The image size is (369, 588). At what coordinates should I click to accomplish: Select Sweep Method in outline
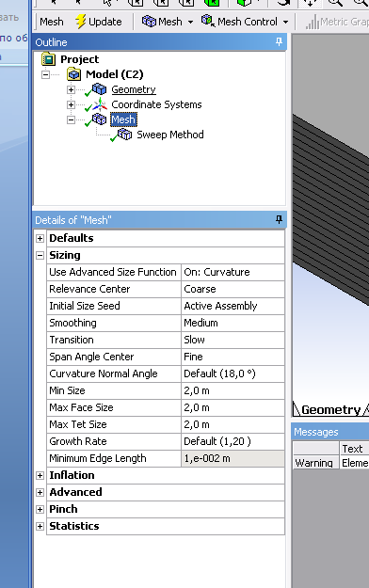pyautogui.click(x=170, y=135)
